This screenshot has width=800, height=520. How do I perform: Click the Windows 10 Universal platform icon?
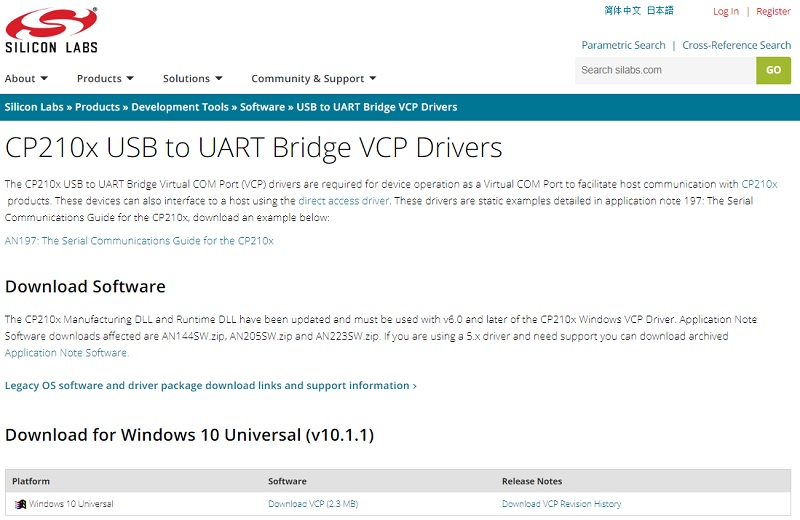[20, 504]
